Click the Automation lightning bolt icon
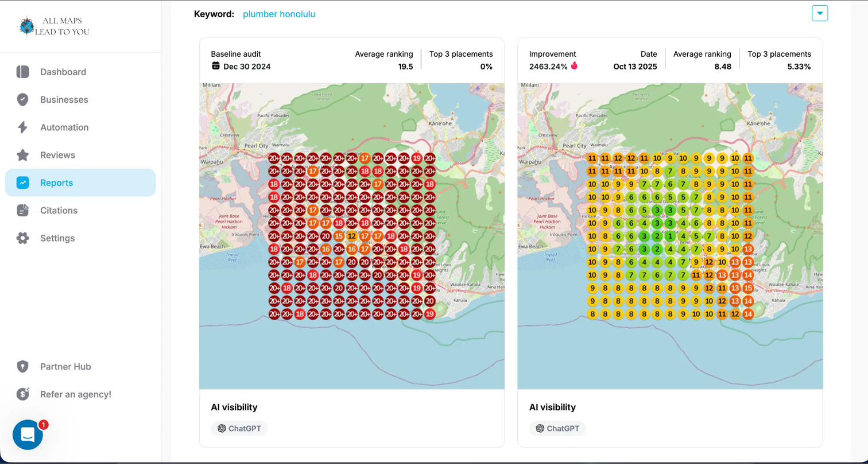The width and height of the screenshot is (868, 466). (x=22, y=127)
